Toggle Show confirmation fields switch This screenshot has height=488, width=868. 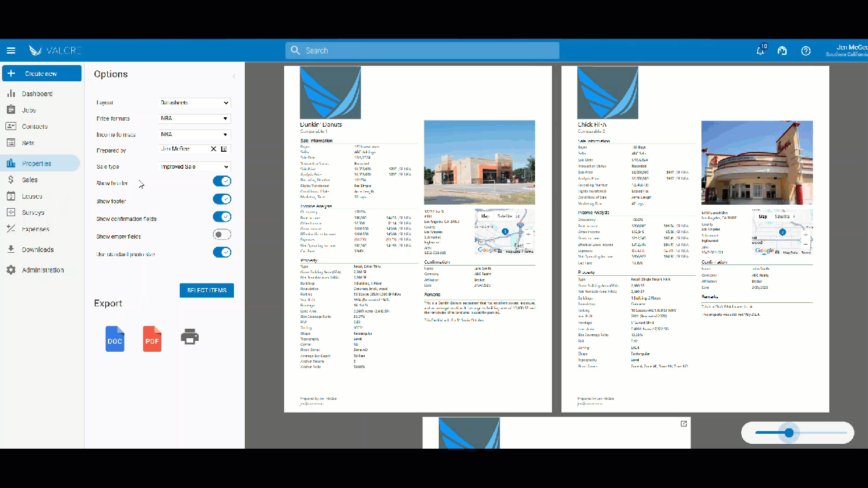tap(222, 217)
